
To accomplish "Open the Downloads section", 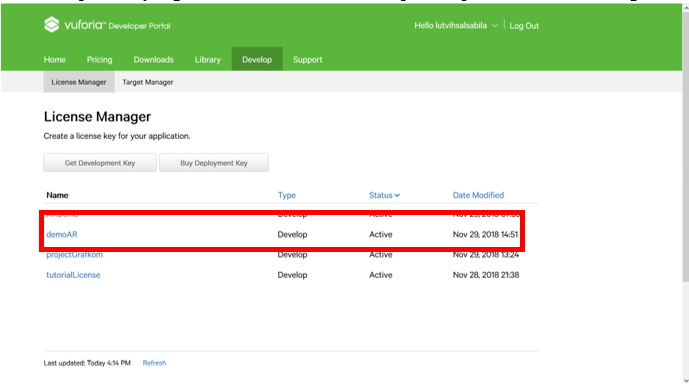I will coord(153,59).
